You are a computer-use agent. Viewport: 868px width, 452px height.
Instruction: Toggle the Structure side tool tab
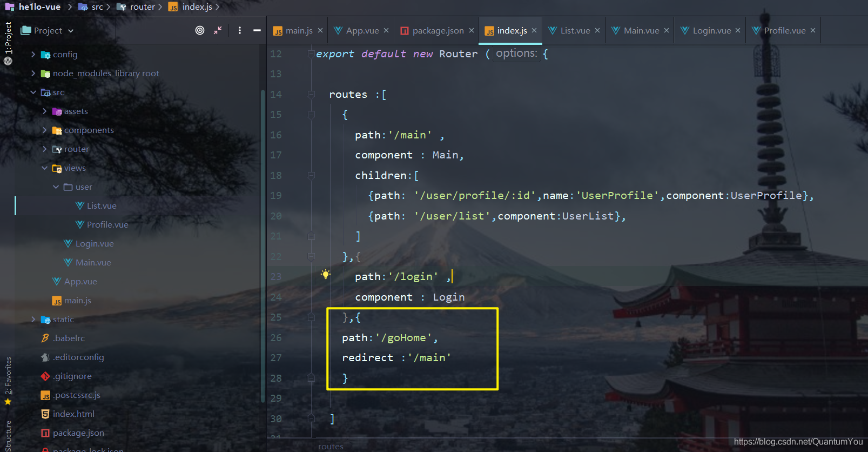click(x=8, y=436)
